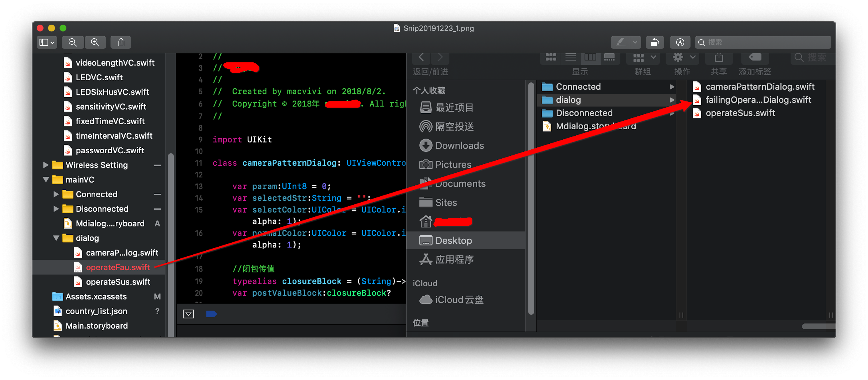This screenshot has height=380, width=868.
Task: Click the zoom in magnifier icon
Action: pyautogui.click(x=95, y=42)
